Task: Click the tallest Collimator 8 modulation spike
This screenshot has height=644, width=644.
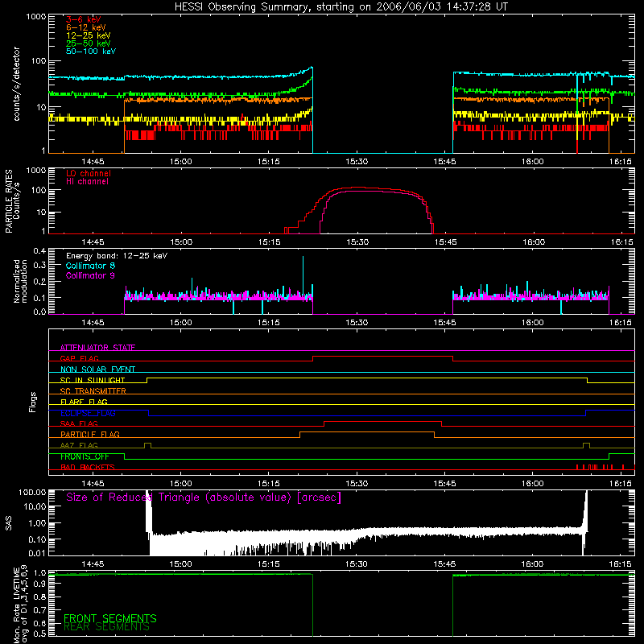Action: 303,275
